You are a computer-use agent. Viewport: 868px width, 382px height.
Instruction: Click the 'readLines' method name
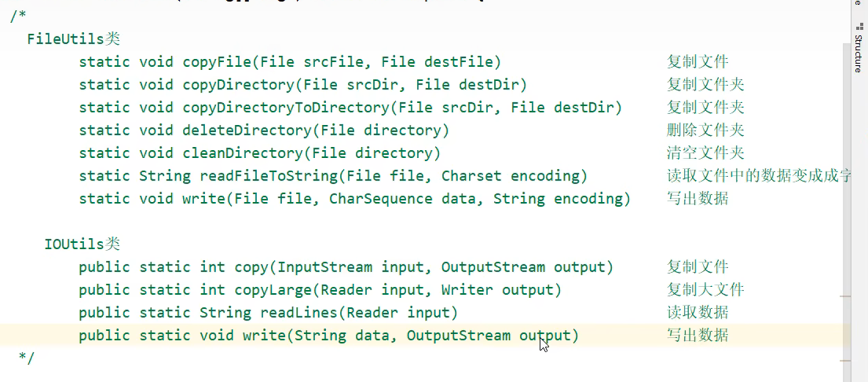(x=299, y=314)
